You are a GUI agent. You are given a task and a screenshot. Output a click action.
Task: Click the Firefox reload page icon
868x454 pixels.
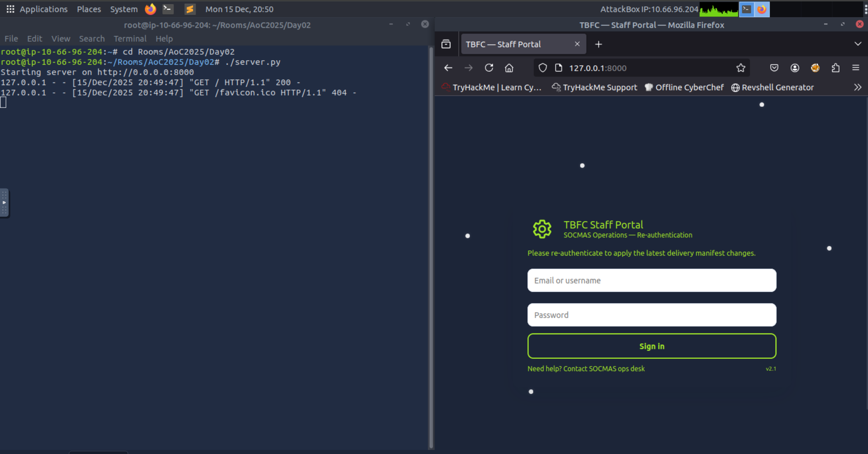[489, 68]
